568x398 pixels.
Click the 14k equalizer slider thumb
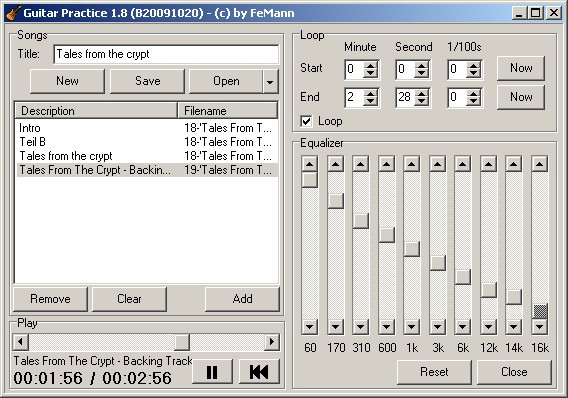(514, 297)
